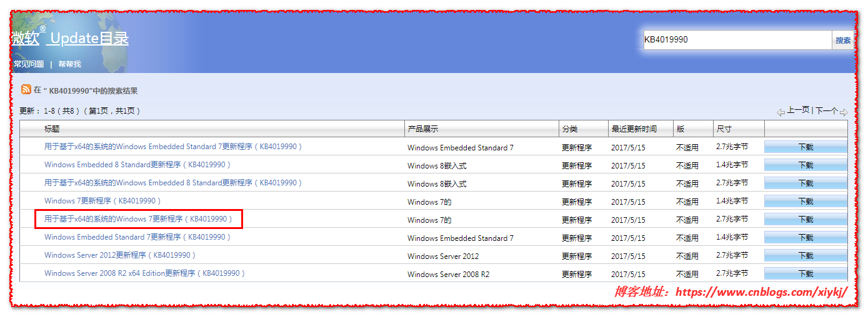Download the x64 Windows 7 update
The height and width of the screenshot is (317, 868).
click(x=806, y=220)
